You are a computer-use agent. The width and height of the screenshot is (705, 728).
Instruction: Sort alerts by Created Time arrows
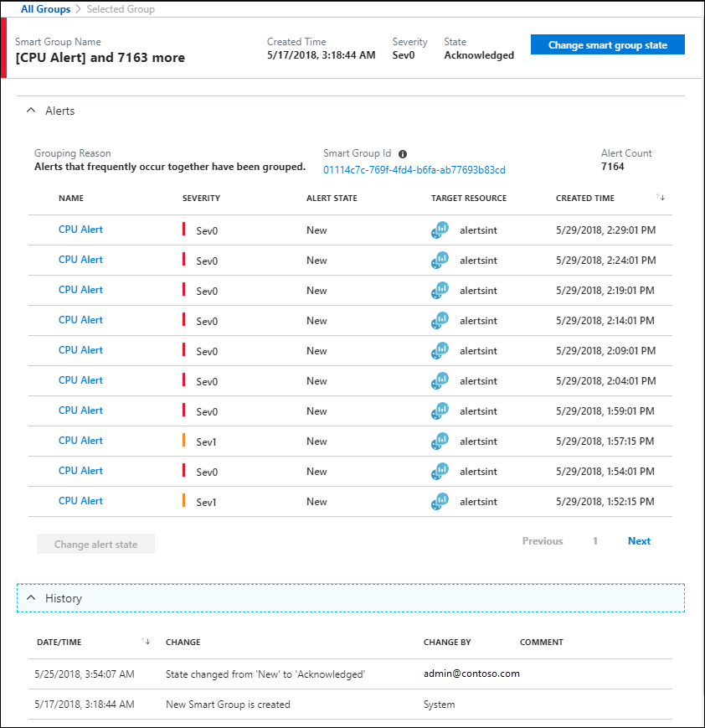tap(661, 198)
